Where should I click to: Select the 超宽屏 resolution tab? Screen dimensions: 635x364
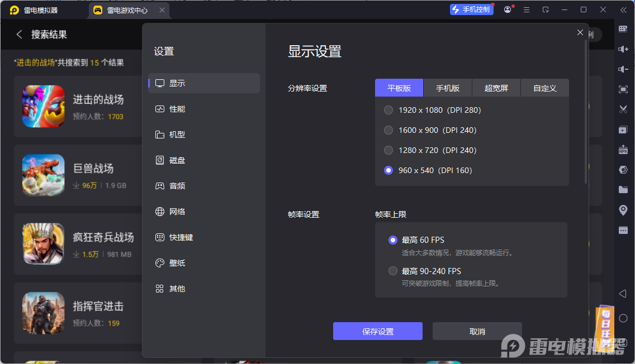[496, 88]
